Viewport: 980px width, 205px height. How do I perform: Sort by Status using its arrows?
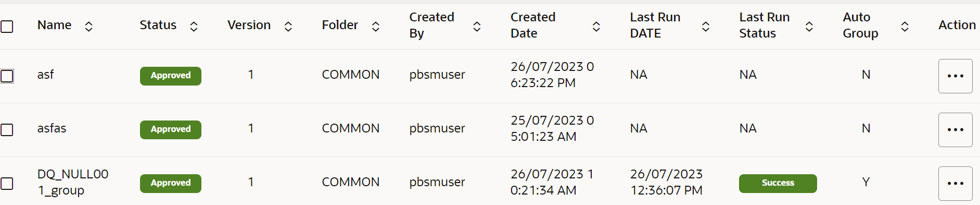tap(194, 26)
